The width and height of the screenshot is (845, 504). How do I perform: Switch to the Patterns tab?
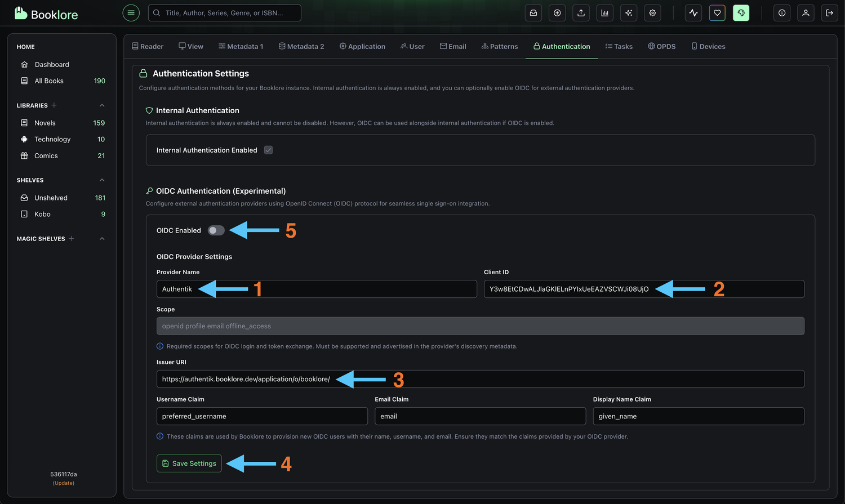point(500,46)
